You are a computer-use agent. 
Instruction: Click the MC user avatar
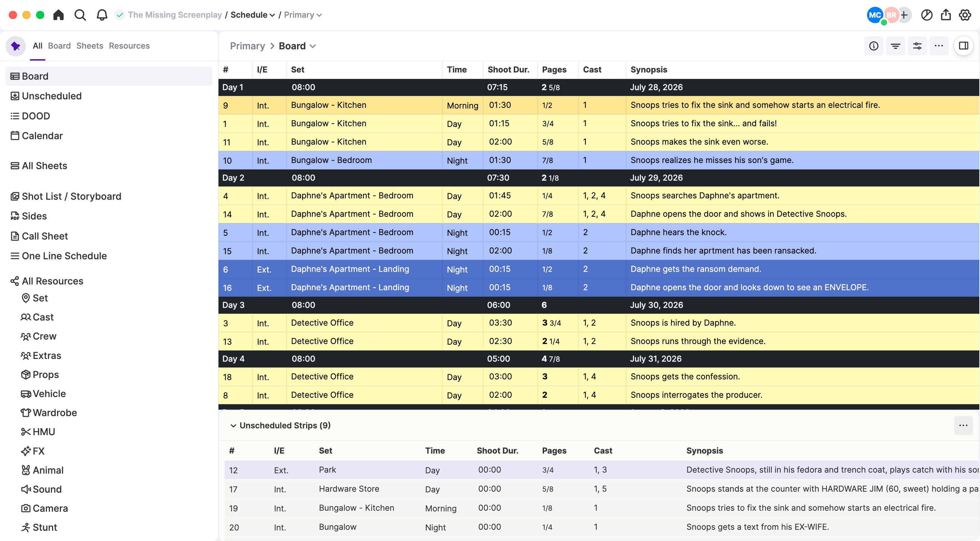point(875,15)
